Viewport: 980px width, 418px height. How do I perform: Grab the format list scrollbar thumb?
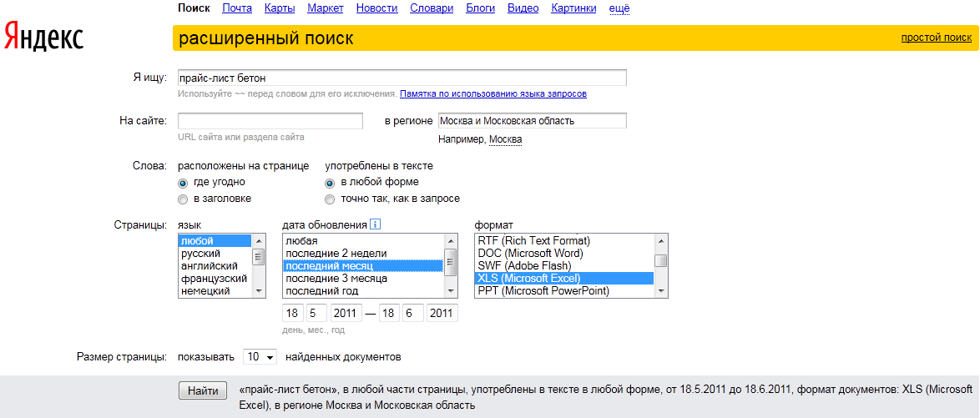660,260
